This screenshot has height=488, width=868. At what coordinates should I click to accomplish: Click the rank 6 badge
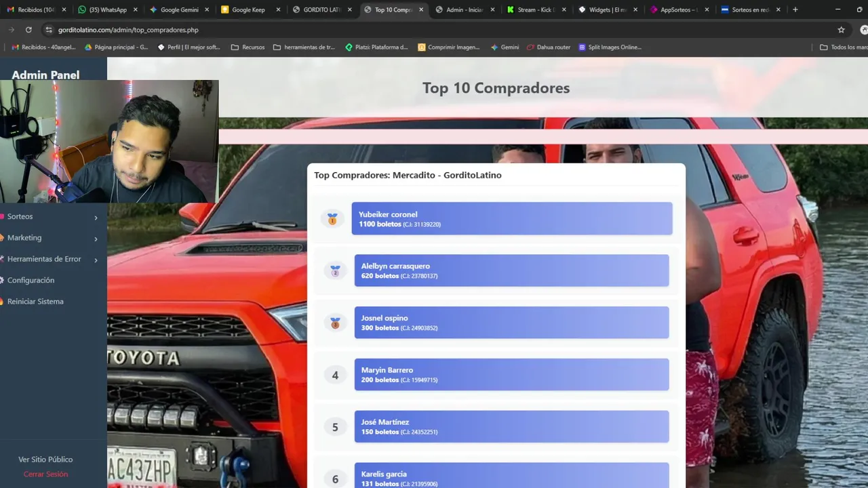(x=335, y=479)
